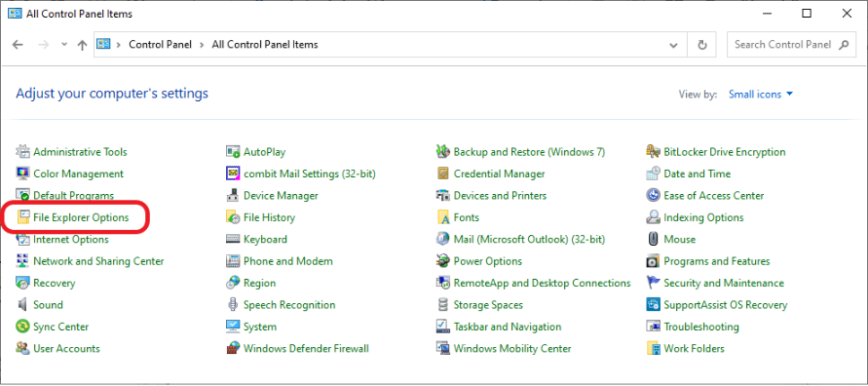Open the Indexing Options link
The height and width of the screenshot is (386, 868).
[x=703, y=217]
